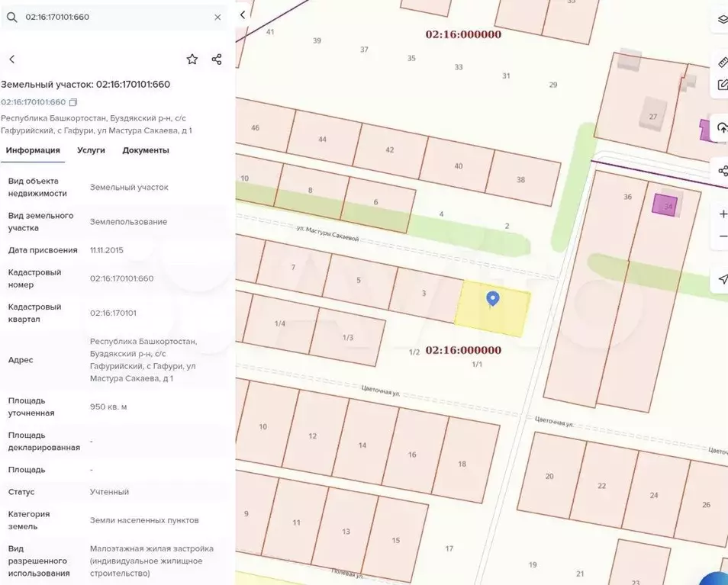Add parcel to favorites with star icon
The image size is (728, 585).
(192, 59)
